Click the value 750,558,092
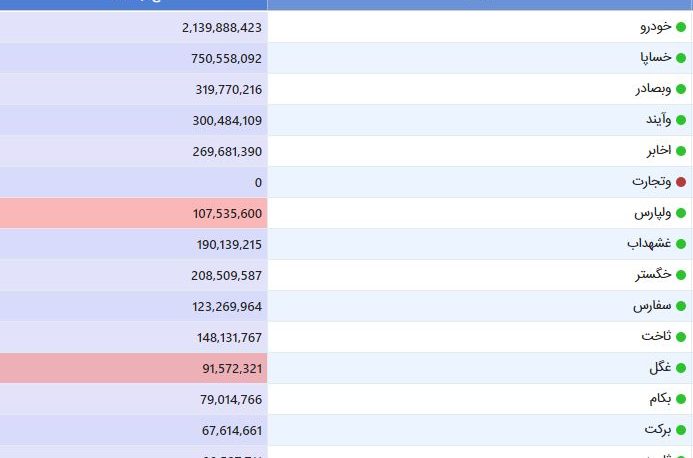This screenshot has width=693, height=458. coord(226,59)
